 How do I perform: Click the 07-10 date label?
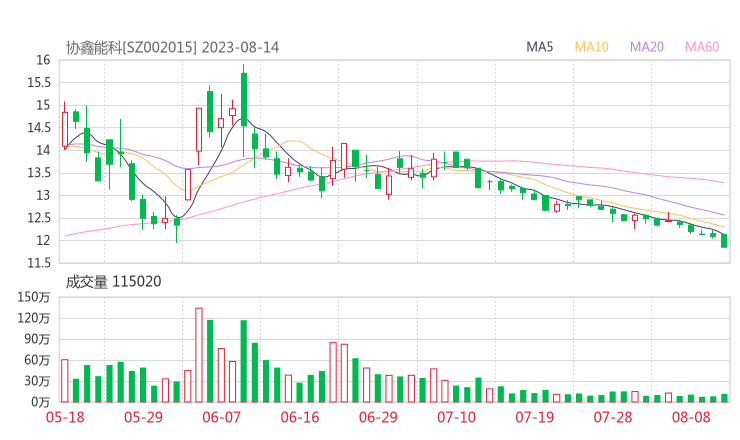point(456,417)
